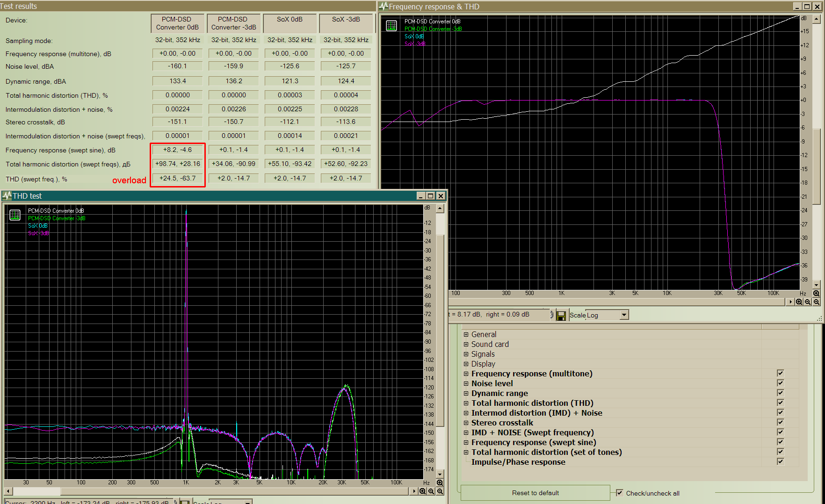825x504 pixels.
Task: Click stereo crosstalk value -112.1
Action: click(289, 122)
